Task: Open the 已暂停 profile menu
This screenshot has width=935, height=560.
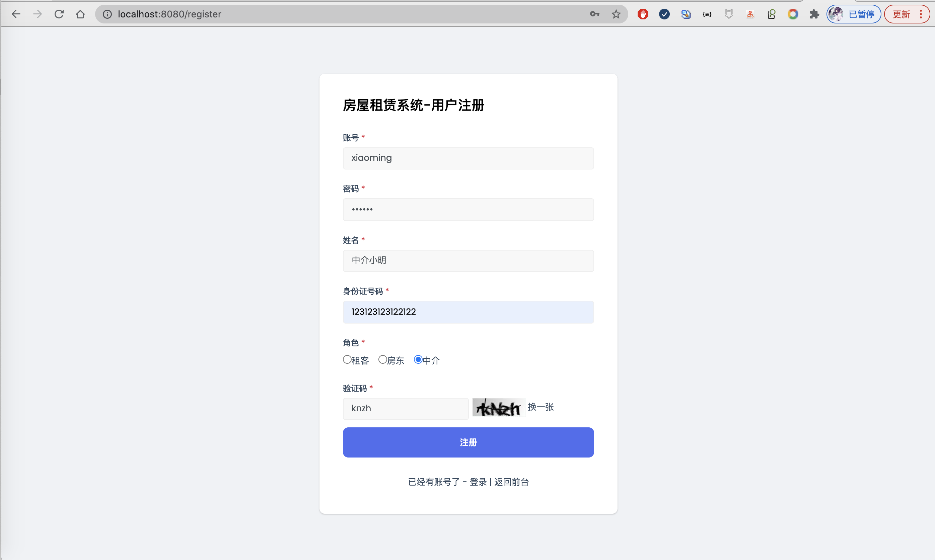Action: 853,14
